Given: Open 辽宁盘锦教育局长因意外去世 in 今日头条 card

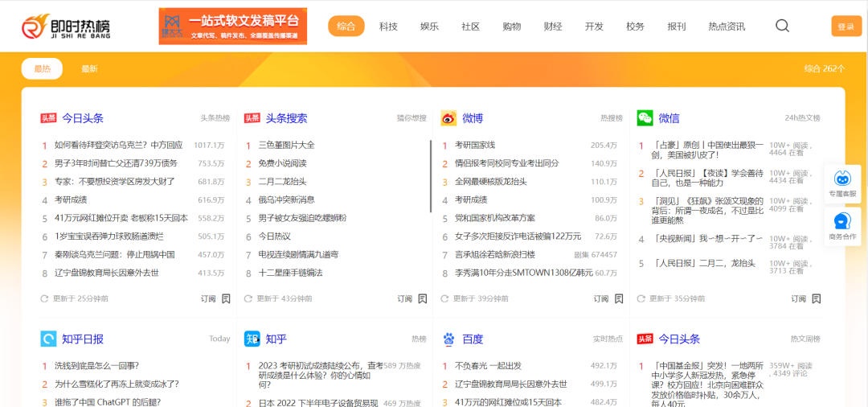Looking at the screenshot, I should pyautogui.click(x=106, y=273).
